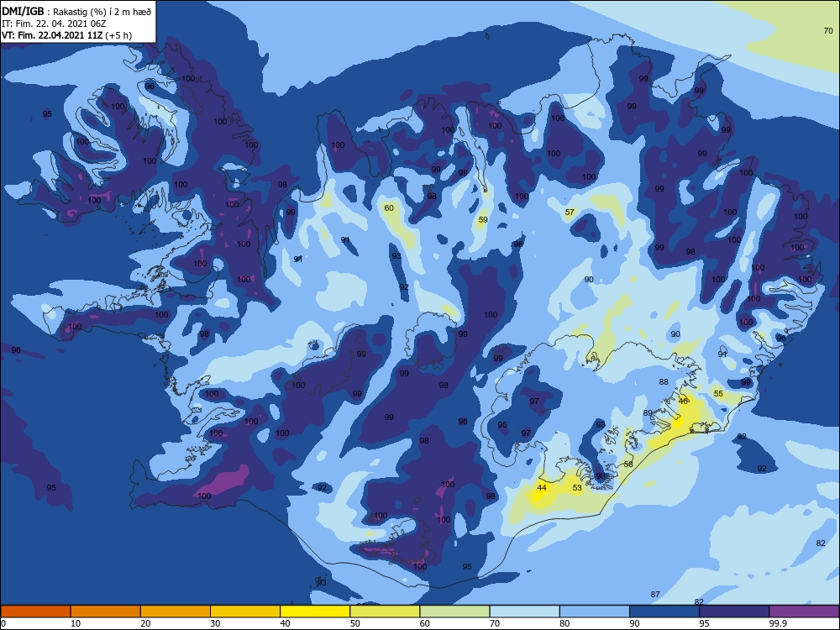Select the offshore value 87 near bottom

coord(655,594)
